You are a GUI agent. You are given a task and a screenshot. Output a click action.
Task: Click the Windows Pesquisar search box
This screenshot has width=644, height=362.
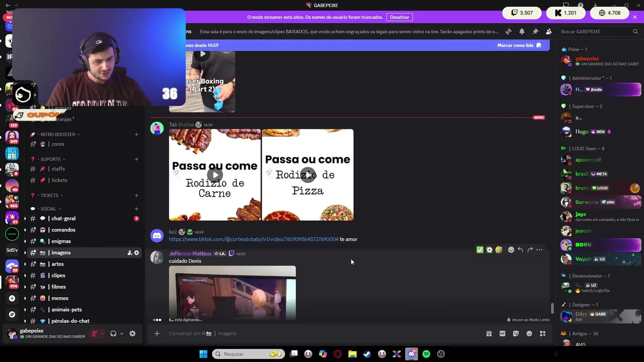pos(248,354)
